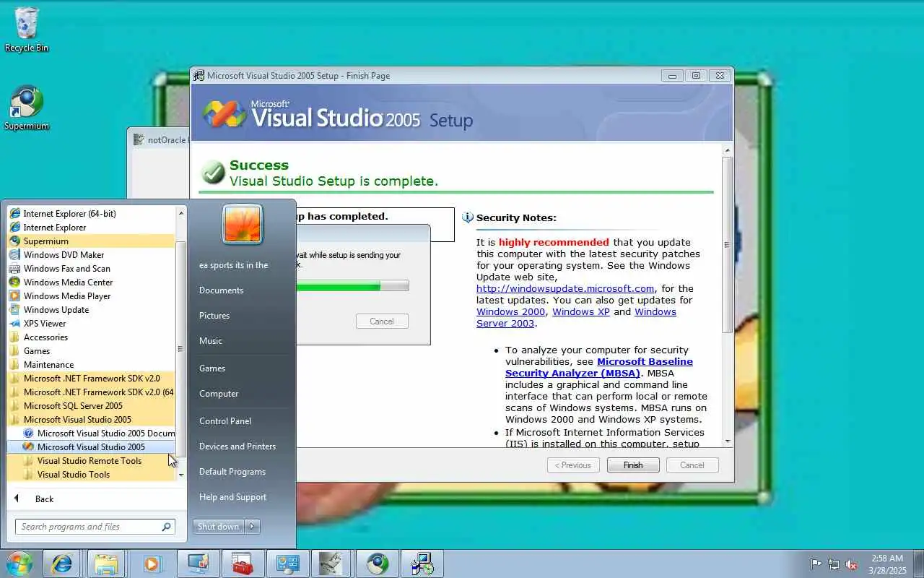
Task: Launch Windows Media Player from taskbar
Action: coord(152,564)
